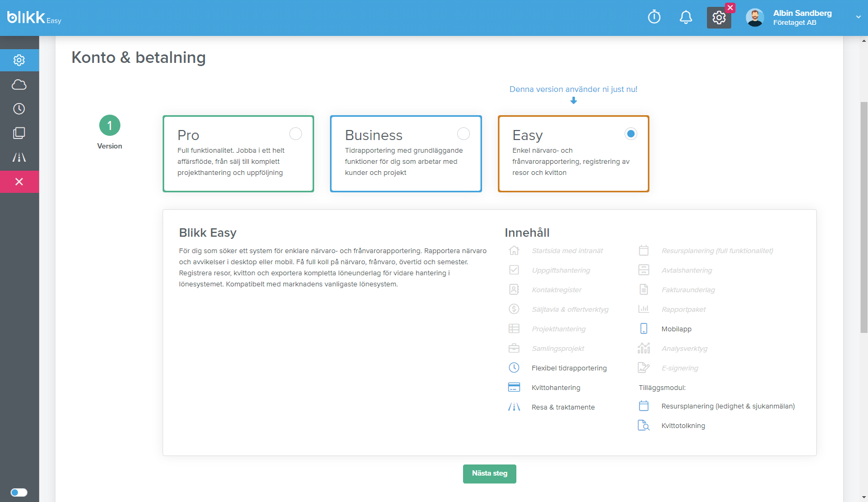
Task: Click the Resursplanering (full funktionalitet) calendar icon
Action: tap(644, 250)
